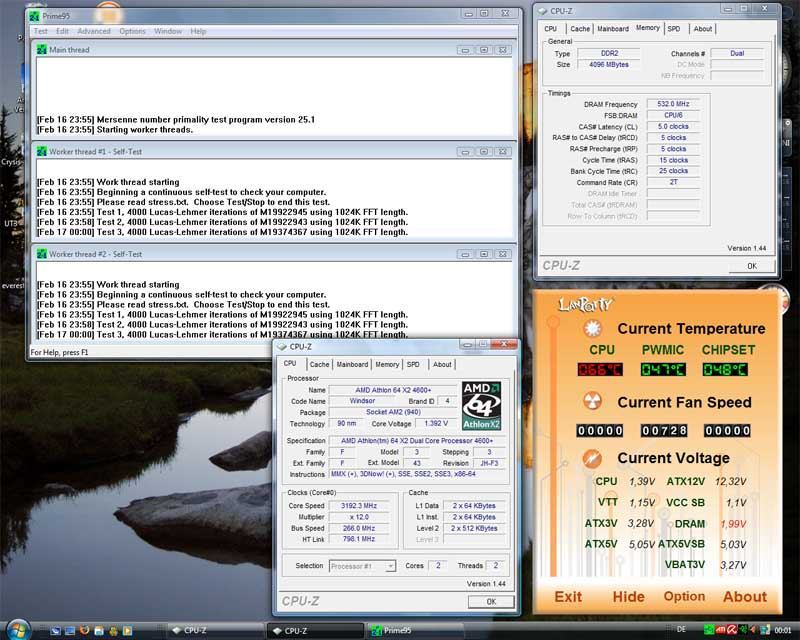
Task: Click the Worker thread #2 window icon
Action: 42,254
